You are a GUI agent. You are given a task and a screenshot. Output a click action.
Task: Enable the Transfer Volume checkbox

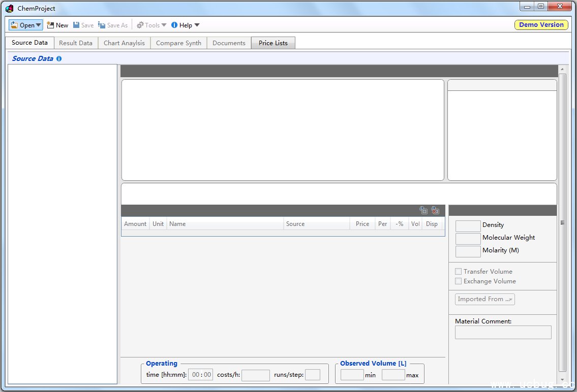pos(459,272)
